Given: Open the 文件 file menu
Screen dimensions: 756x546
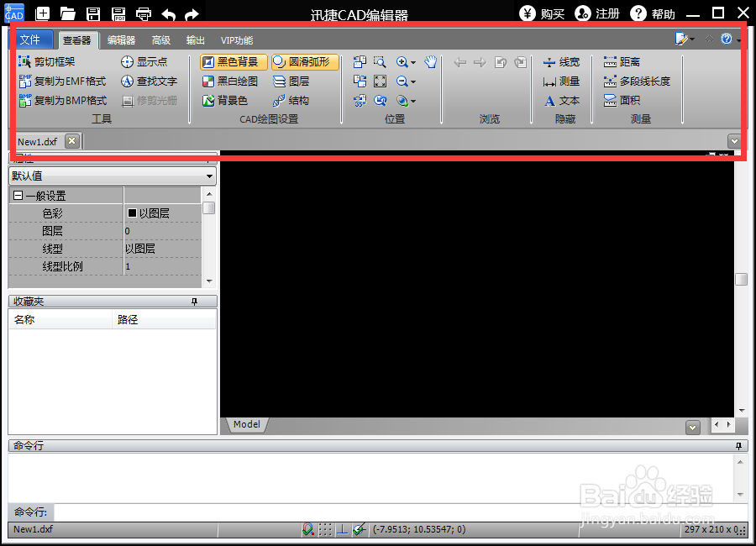Looking at the screenshot, I should (30, 39).
